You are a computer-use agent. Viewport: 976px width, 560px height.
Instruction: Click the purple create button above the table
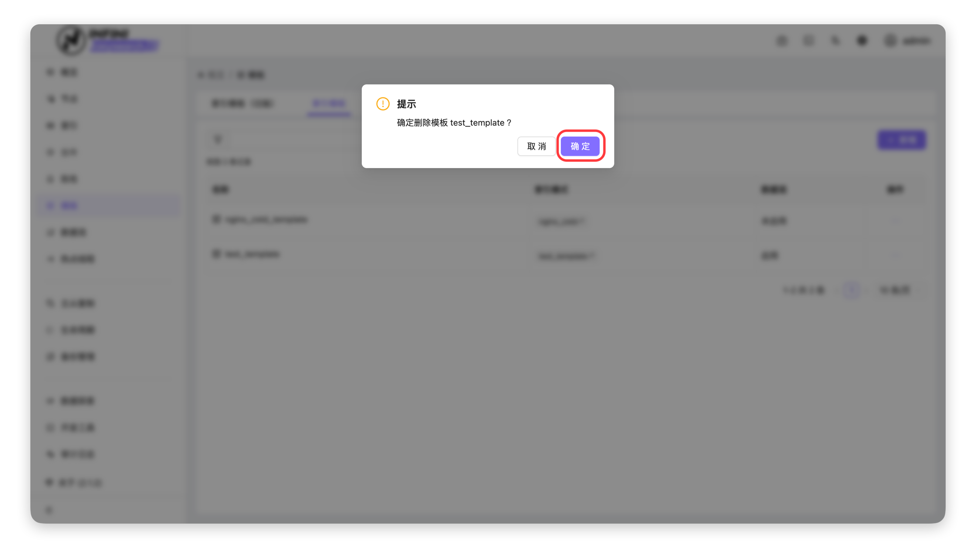point(901,140)
